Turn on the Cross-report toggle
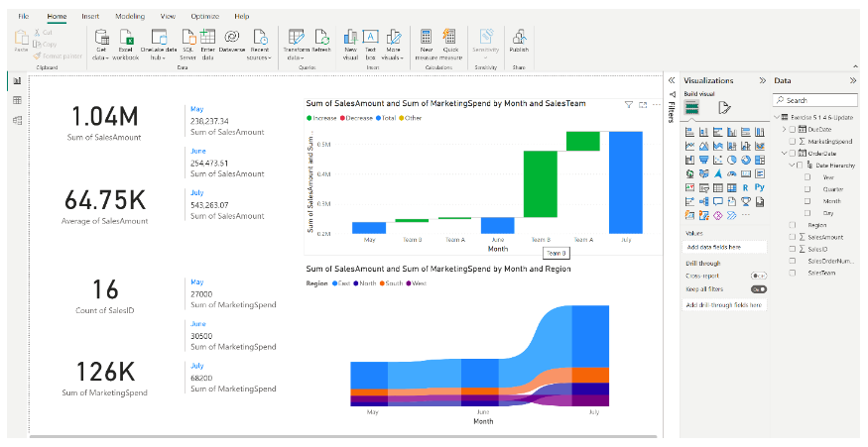Image resolution: width=868 pixels, height=447 pixels. pos(759,276)
